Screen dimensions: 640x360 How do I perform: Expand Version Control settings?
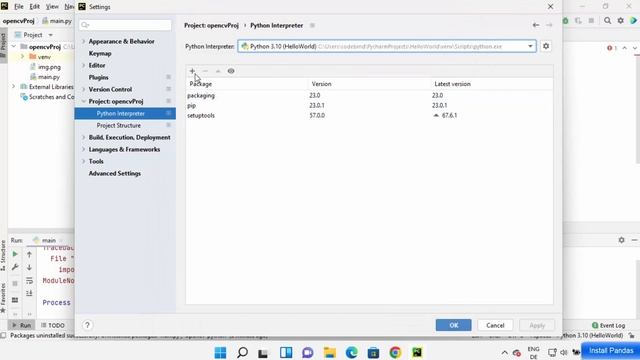[83, 89]
